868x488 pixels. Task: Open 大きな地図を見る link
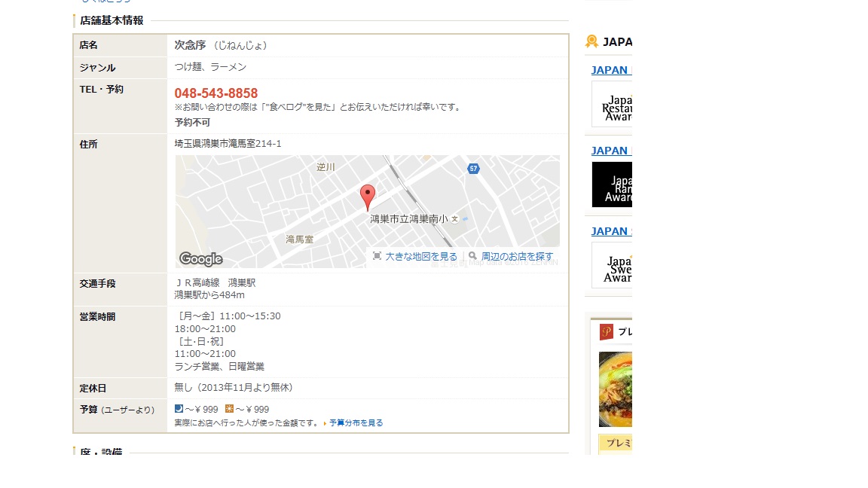click(x=421, y=256)
